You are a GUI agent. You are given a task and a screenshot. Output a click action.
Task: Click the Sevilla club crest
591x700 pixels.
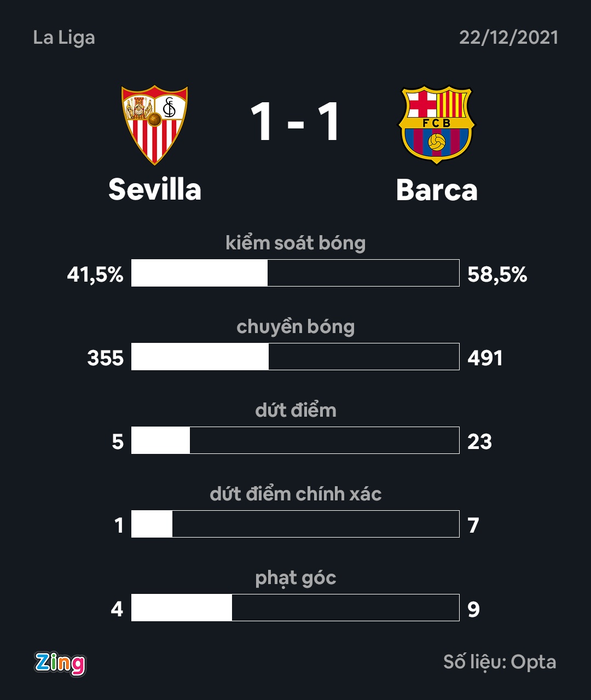[x=154, y=125]
